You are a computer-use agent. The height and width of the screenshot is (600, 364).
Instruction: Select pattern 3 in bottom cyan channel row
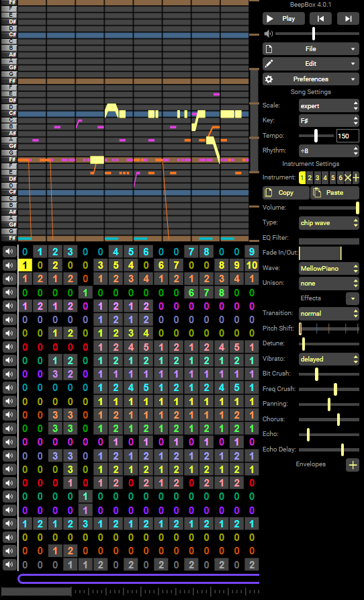click(x=85, y=523)
